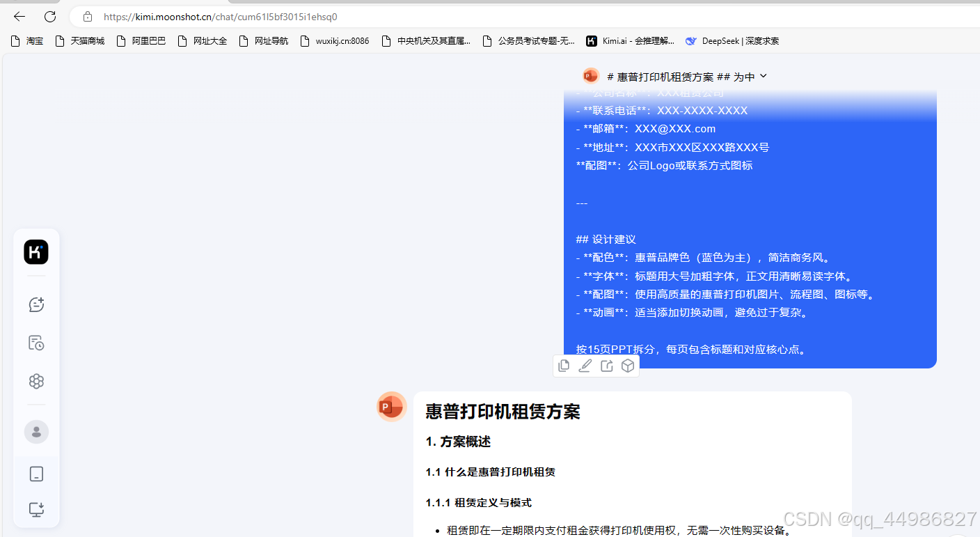The height and width of the screenshot is (537, 980).
Task: Open Kimi+ apps icon in sidebar
Action: pos(36,381)
